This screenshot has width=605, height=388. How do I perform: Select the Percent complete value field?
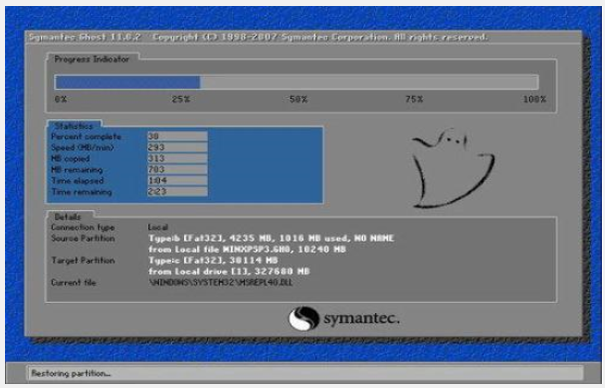pyautogui.click(x=177, y=136)
